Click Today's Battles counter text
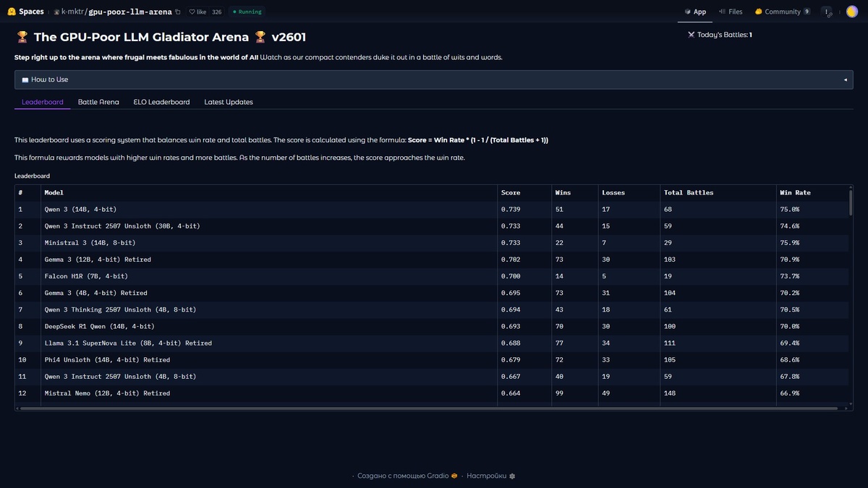868x488 pixels. (x=720, y=35)
